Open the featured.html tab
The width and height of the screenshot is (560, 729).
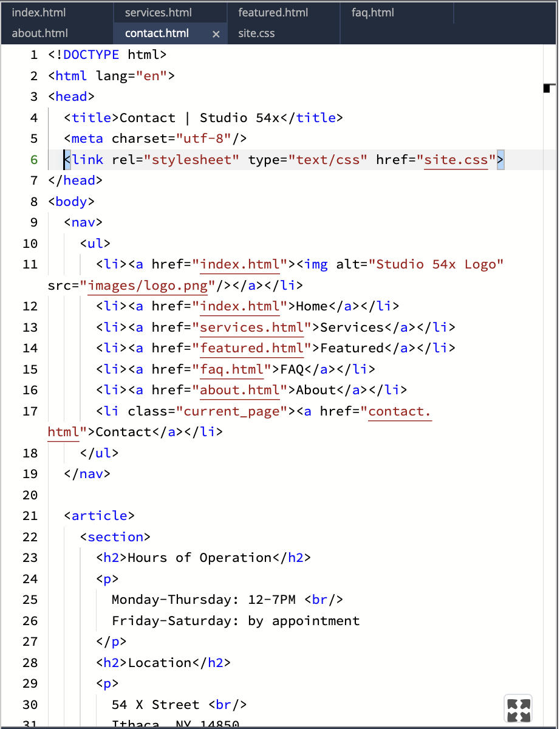(284, 12)
